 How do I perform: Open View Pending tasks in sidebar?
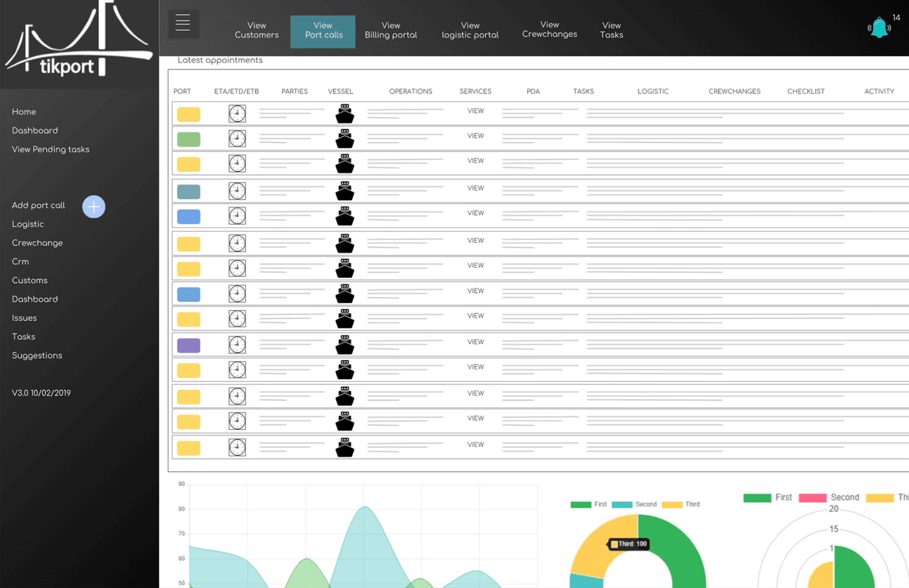tap(50, 150)
